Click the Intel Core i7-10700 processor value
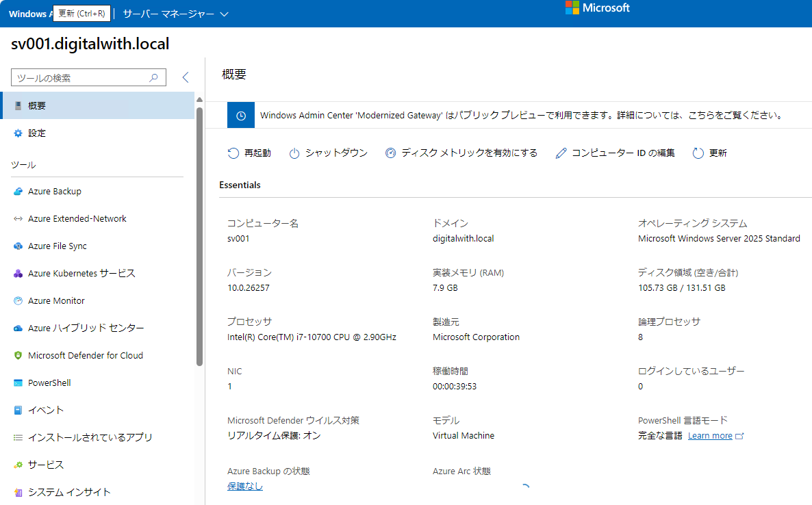 tap(312, 337)
